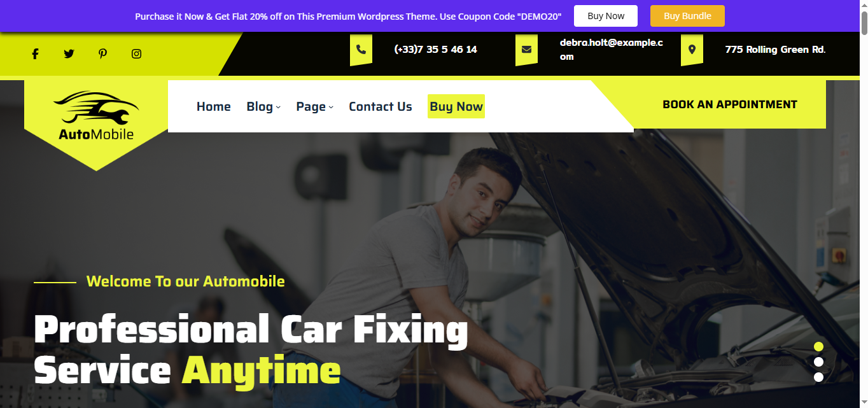This screenshot has height=408, width=868.
Task: Expand the Page dropdown menu
Action: pyautogui.click(x=314, y=106)
